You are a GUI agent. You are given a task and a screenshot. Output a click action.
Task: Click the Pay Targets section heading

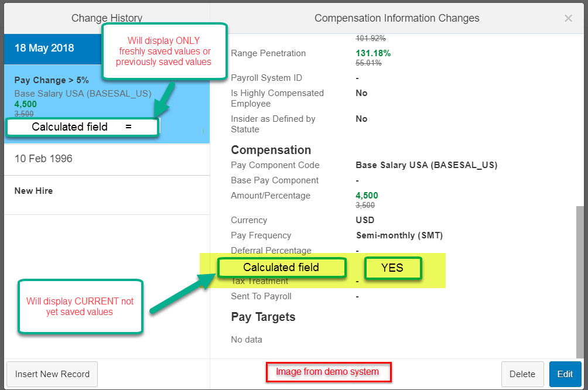point(263,317)
